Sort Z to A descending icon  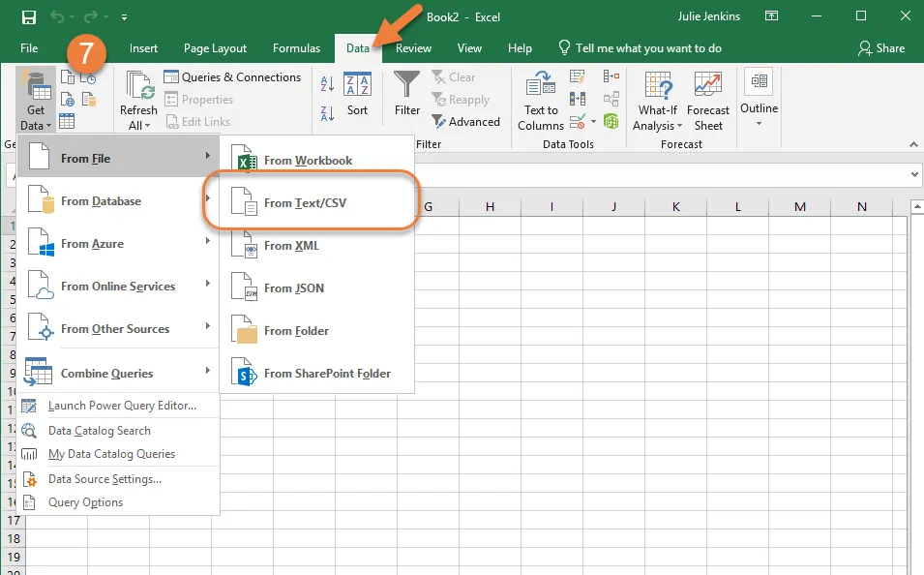click(x=327, y=113)
